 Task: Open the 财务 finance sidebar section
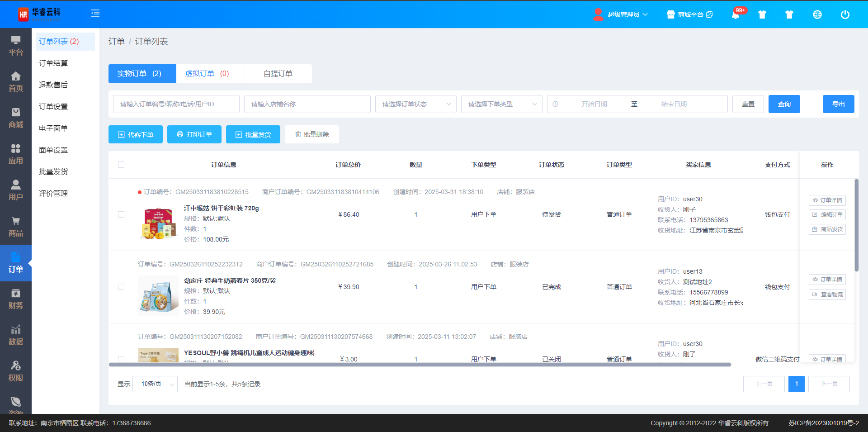(x=16, y=299)
